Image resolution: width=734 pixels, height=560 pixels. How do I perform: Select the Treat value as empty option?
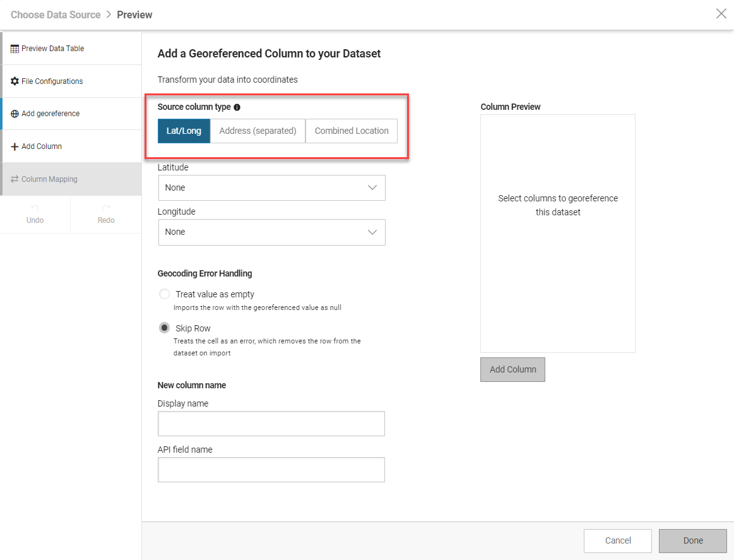[165, 294]
